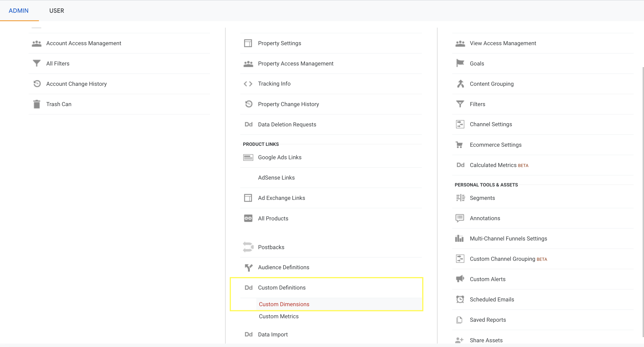
Task: Click the Property Settings layout icon
Action: [248, 43]
